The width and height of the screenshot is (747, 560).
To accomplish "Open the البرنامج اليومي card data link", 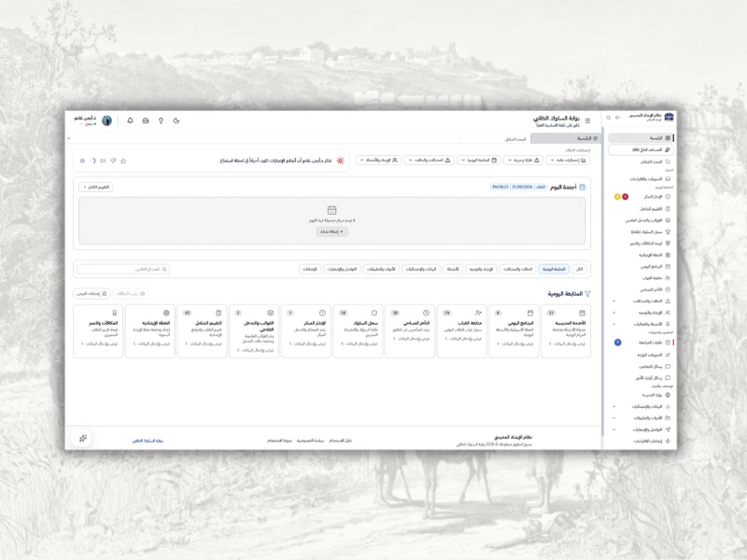I will point(516,343).
